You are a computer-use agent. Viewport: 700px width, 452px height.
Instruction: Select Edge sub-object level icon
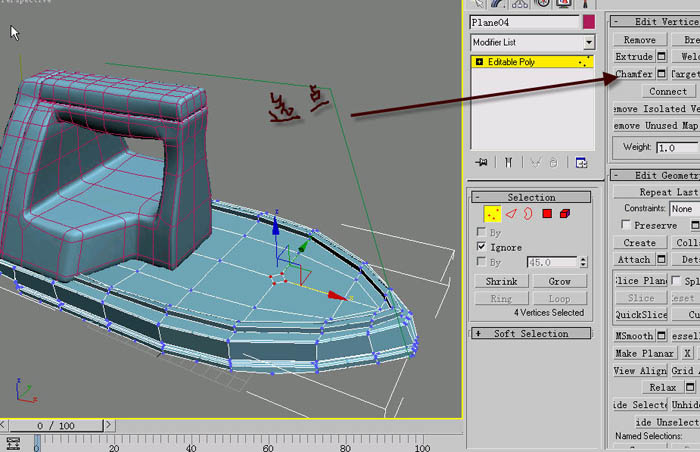[x=511, y=214]
